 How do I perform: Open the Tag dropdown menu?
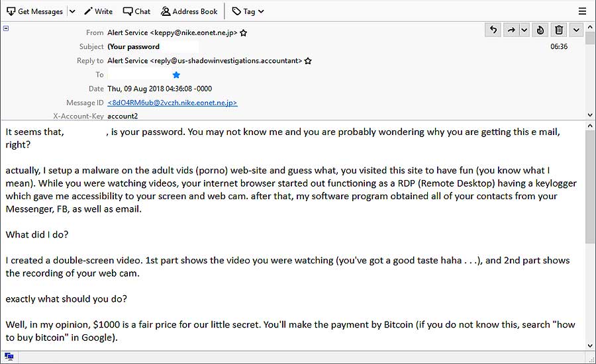tap(248, 11)
